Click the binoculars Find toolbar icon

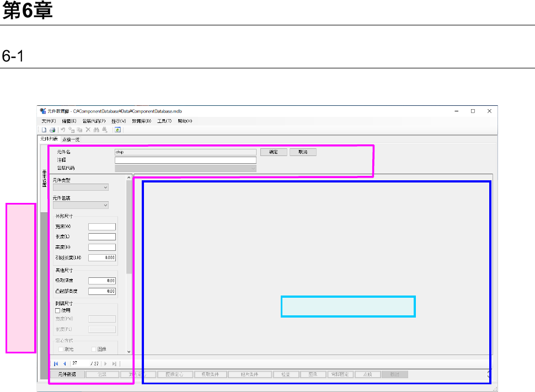96,130
